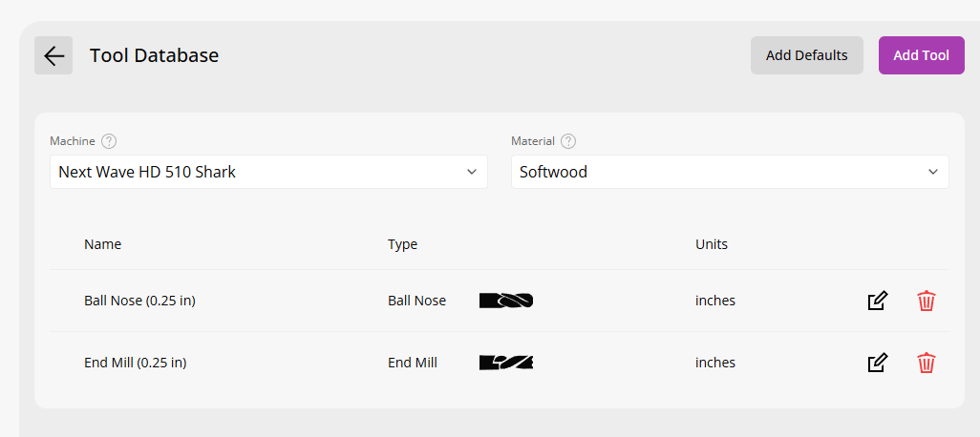This screenshot has width=980, height=437.
Task: Expand the Machine list using its chevron
Action: (472, 172)
